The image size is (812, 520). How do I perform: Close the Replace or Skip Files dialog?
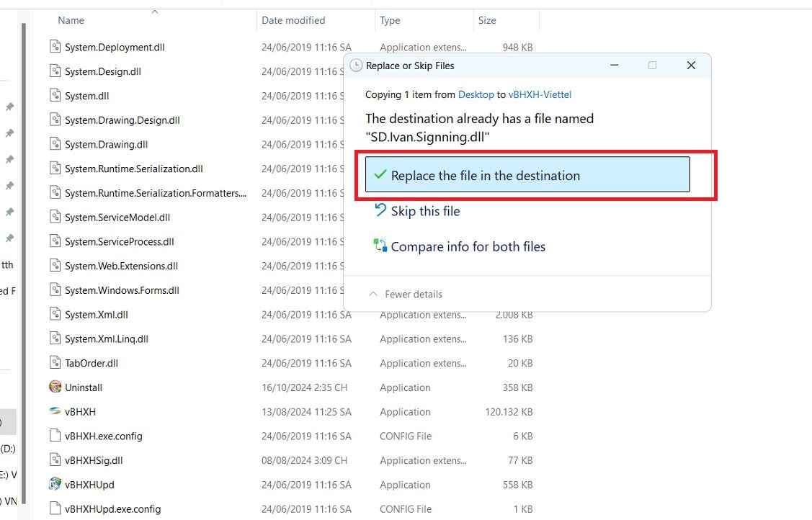pyautogui.click(x=691, y=66)
